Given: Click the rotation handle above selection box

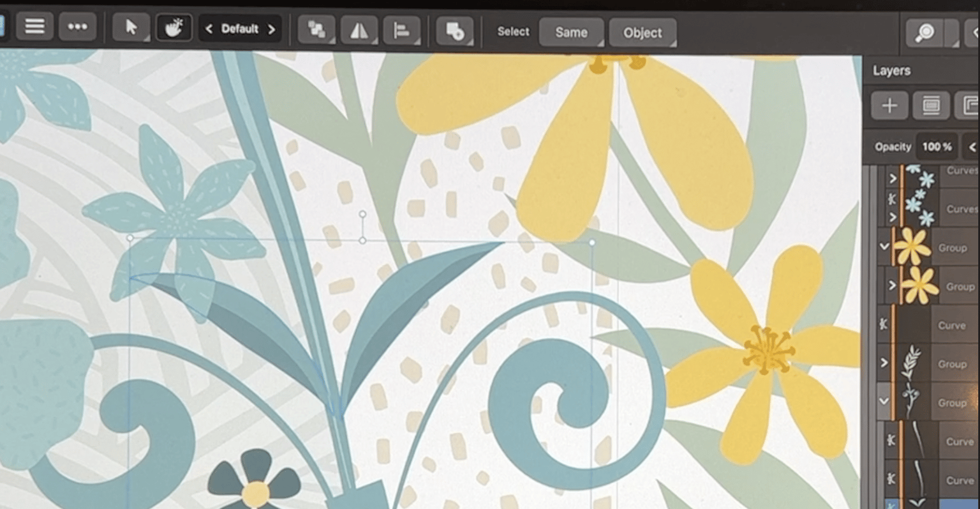Looking at the screenshot, I should (x=362, y=214).
